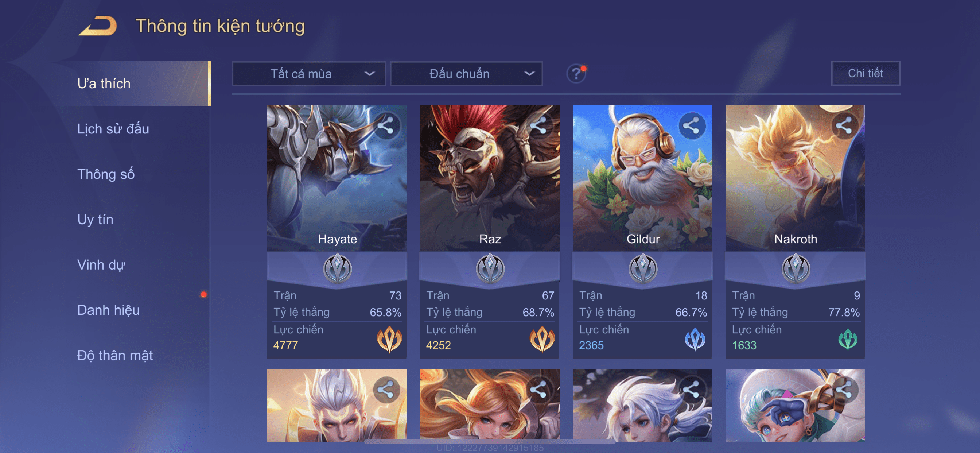Select the Vinh dự menu item
980x453 pixels.
pos(101,264)
